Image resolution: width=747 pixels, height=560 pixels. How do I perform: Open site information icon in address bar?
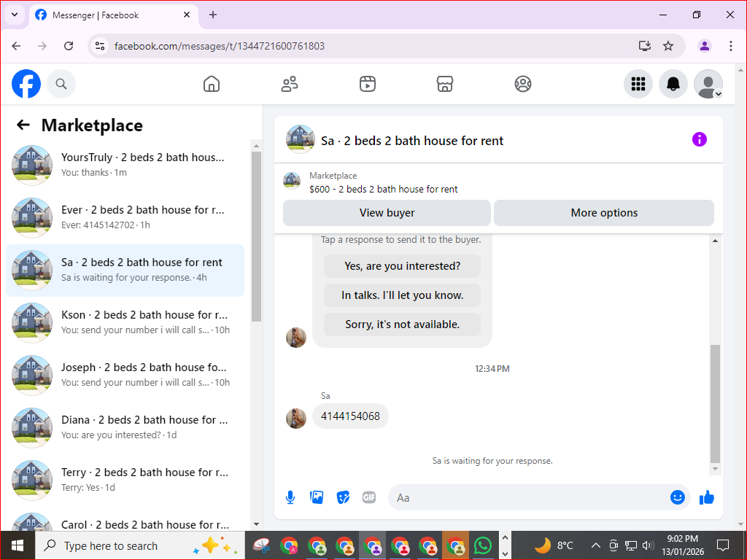99,46
